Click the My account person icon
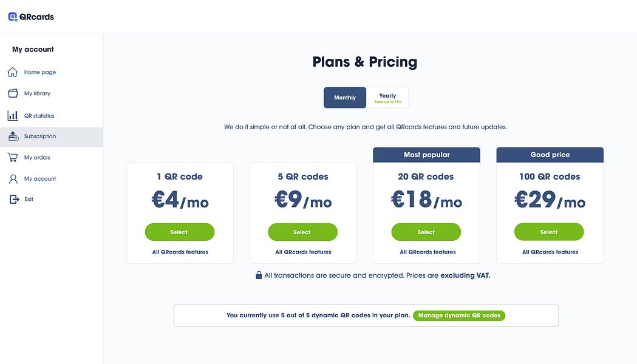637x364 pixels. point(13,179)
